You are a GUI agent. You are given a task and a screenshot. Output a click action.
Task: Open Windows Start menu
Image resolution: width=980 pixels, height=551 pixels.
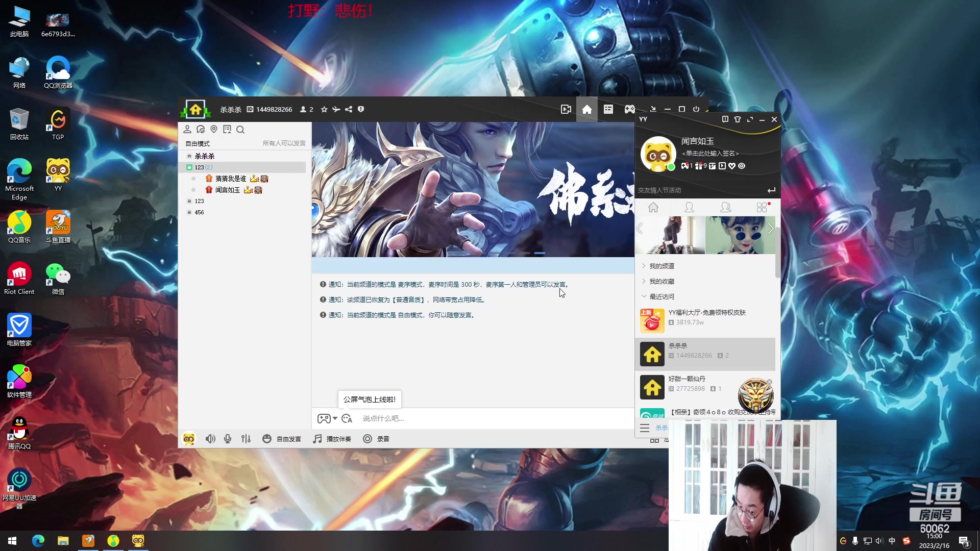coord(12,541)
